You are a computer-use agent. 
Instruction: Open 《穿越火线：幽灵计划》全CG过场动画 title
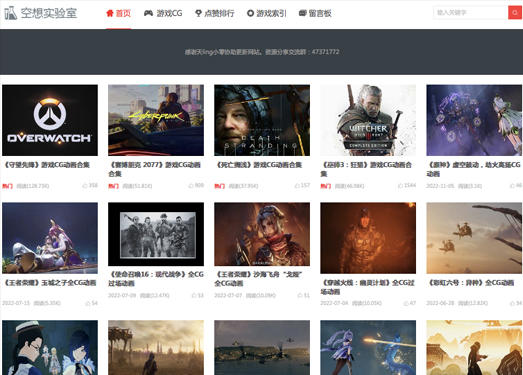[x=367, y=287]
